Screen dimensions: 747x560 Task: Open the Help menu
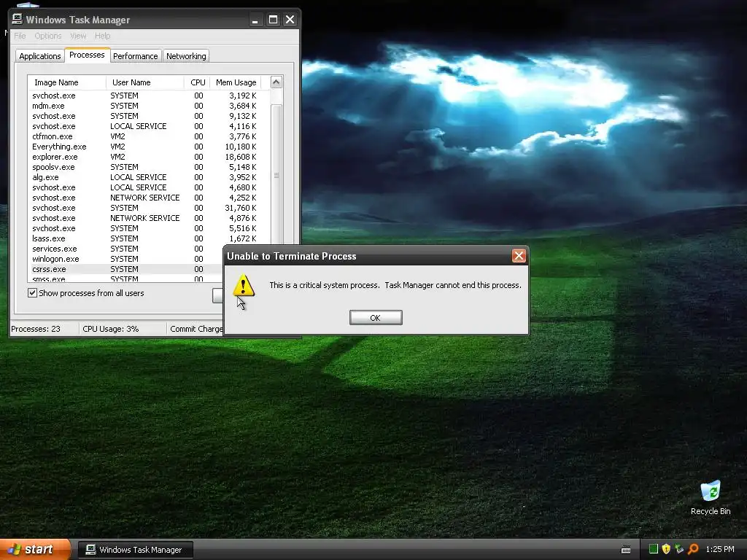(x=102, y=36)
